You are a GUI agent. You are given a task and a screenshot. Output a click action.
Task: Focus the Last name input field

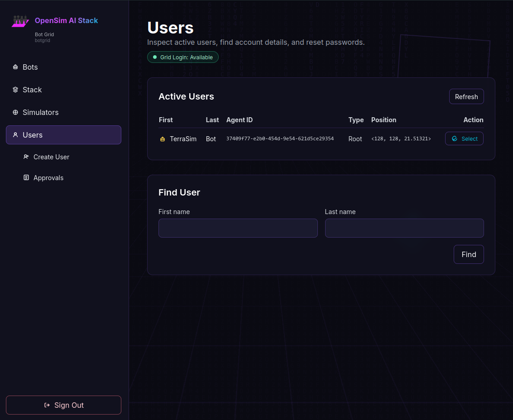(404, 228)
